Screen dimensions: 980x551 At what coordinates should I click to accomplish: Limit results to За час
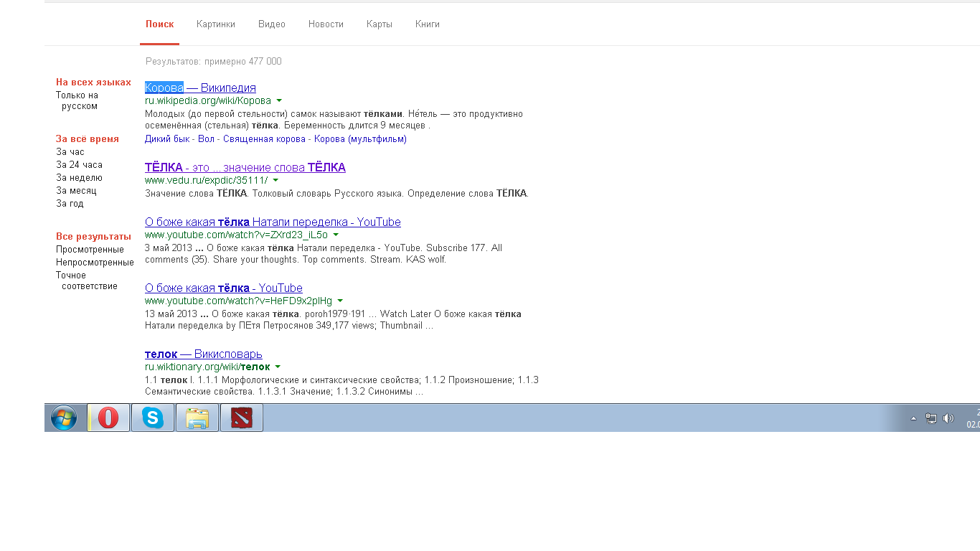70,152
